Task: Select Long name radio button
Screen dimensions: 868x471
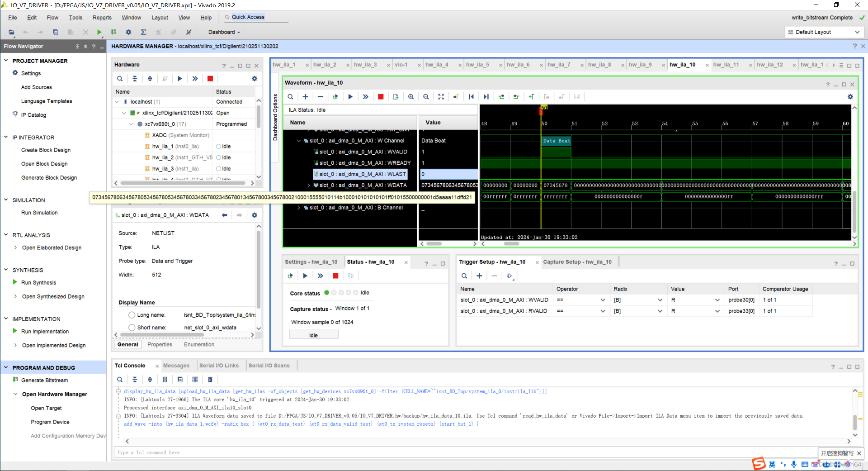Action: (132, 315)
